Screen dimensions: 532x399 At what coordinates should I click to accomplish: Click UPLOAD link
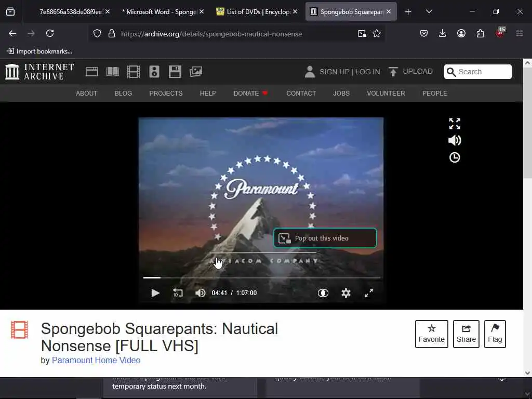point(411,71)
